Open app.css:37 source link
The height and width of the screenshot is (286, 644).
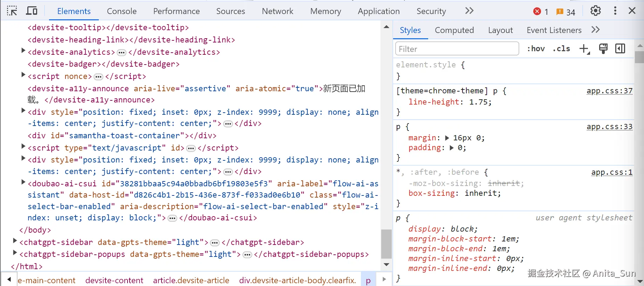pyautogui.click(x=610, y=91)
